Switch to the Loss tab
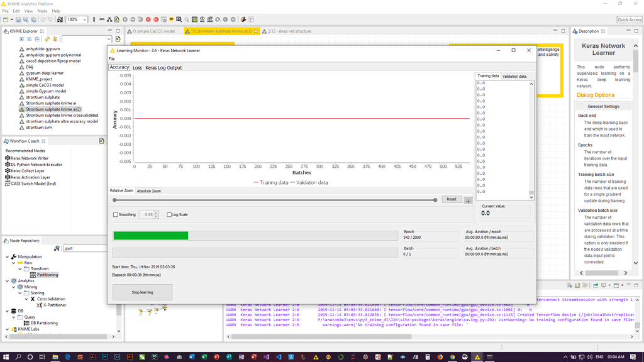Viewport: 644px width, 362px height. 137,67
